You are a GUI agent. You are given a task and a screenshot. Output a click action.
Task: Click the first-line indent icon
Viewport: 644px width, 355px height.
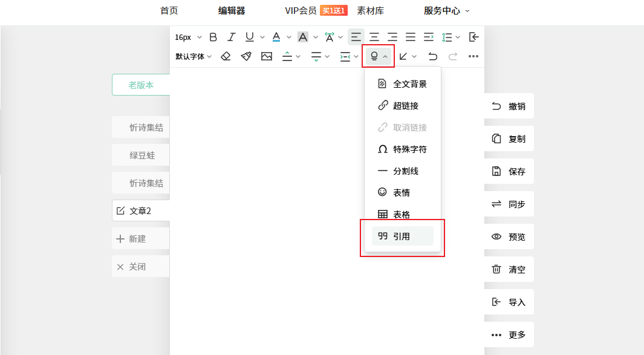tap(428, 37)
